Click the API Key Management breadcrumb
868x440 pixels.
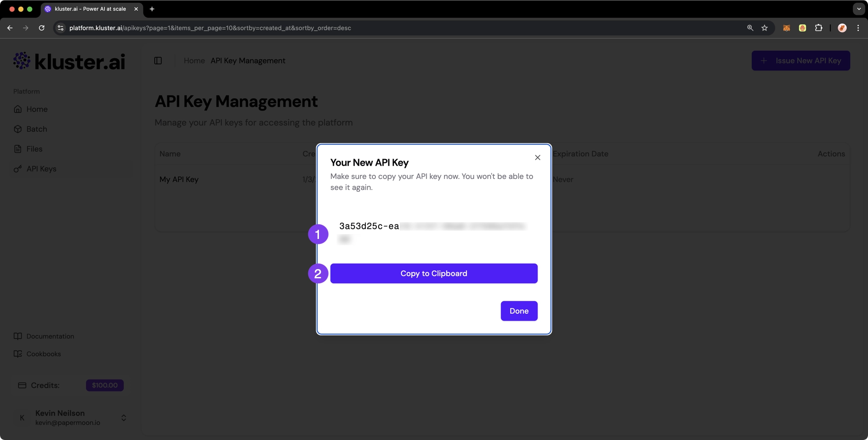[x=248, y=61]
